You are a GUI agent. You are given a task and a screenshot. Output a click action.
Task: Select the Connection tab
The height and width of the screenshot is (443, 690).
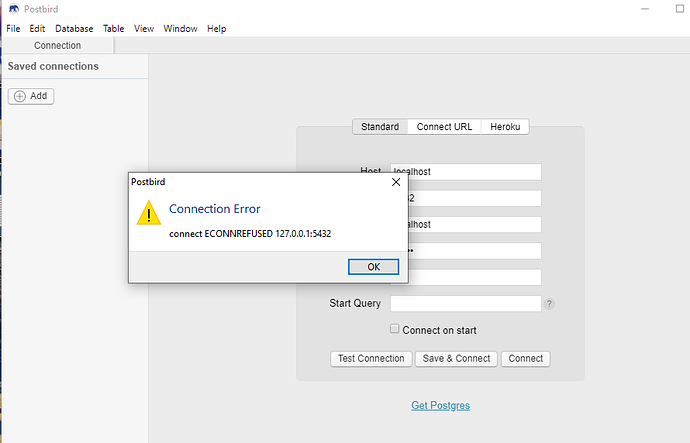tap(58, 45)
